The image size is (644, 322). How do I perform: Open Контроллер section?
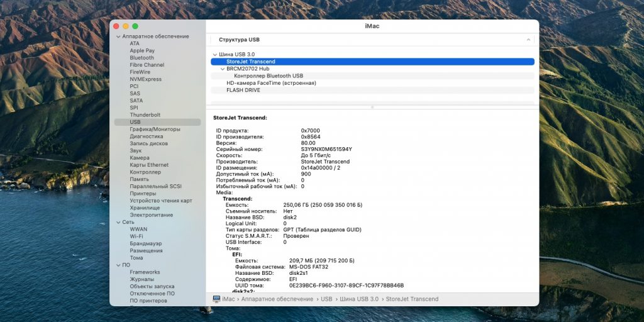point(145,172)
